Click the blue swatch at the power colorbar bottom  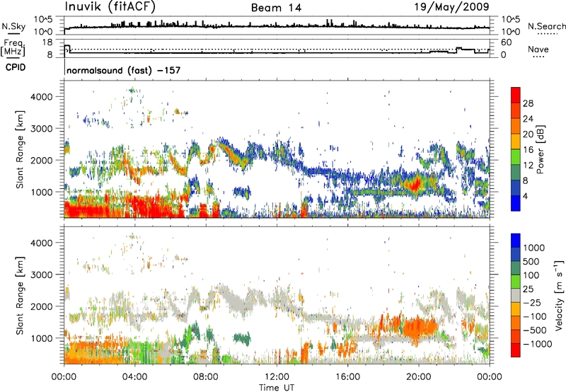(x=516, y=204)
